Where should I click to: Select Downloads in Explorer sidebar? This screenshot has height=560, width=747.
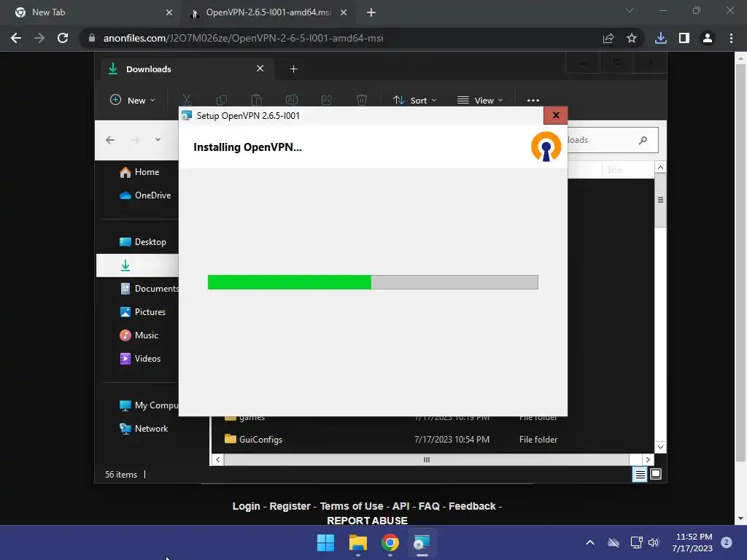(138, 265)
